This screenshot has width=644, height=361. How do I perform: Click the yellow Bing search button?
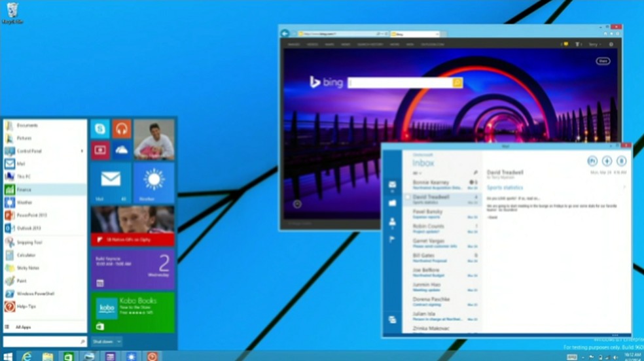[x=457, y=83]
